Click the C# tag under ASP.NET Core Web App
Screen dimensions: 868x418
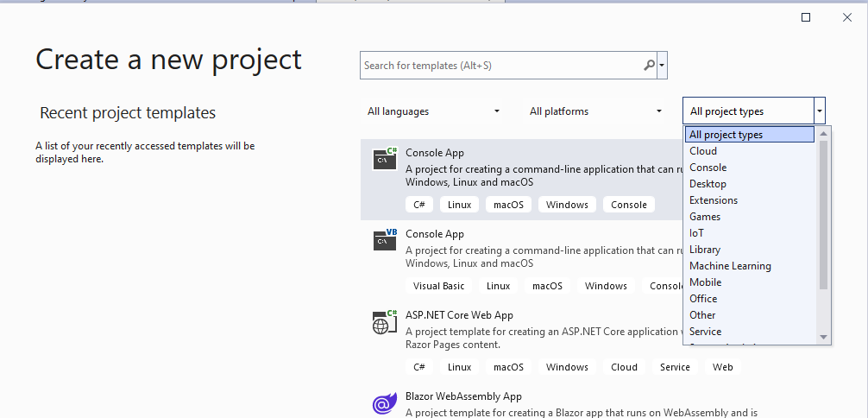pyautogui.click(x=419, y=367)
